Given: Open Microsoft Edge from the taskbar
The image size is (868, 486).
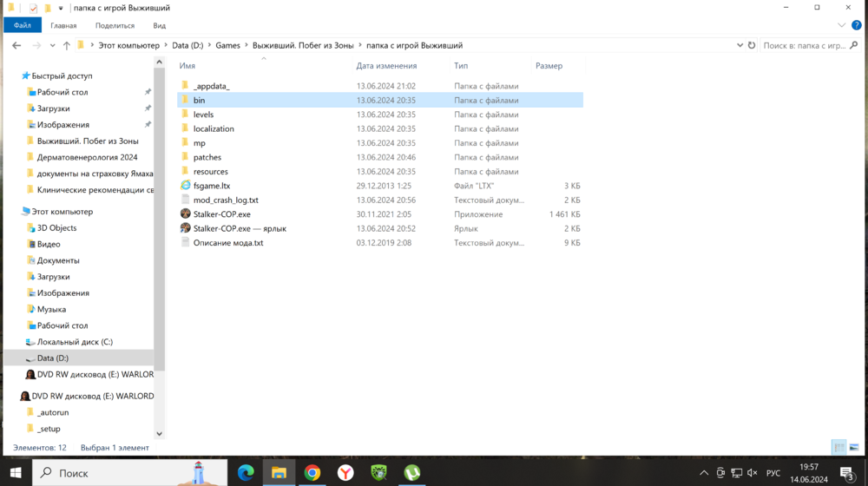Looking at the screenshot, I should (246, 473).
